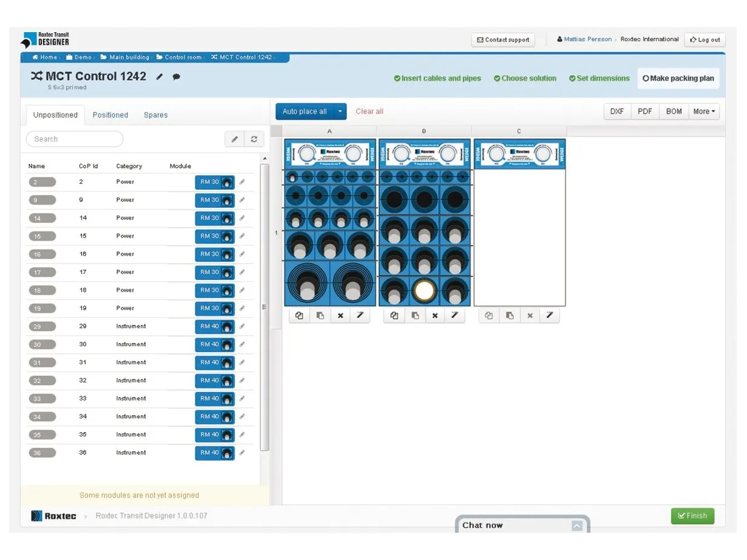Click the Search field in the cable list
The image size is (747, 560).
(x=75, y=139)
